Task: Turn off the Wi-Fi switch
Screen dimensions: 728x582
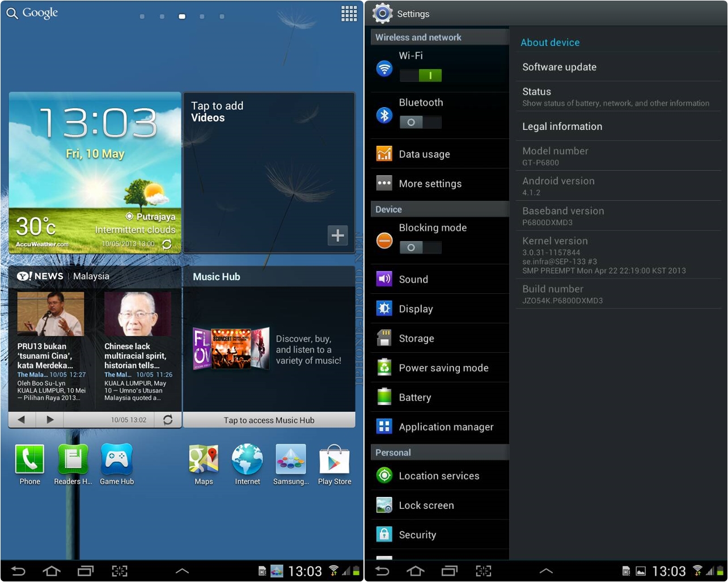Action: (x=420, y=75)
